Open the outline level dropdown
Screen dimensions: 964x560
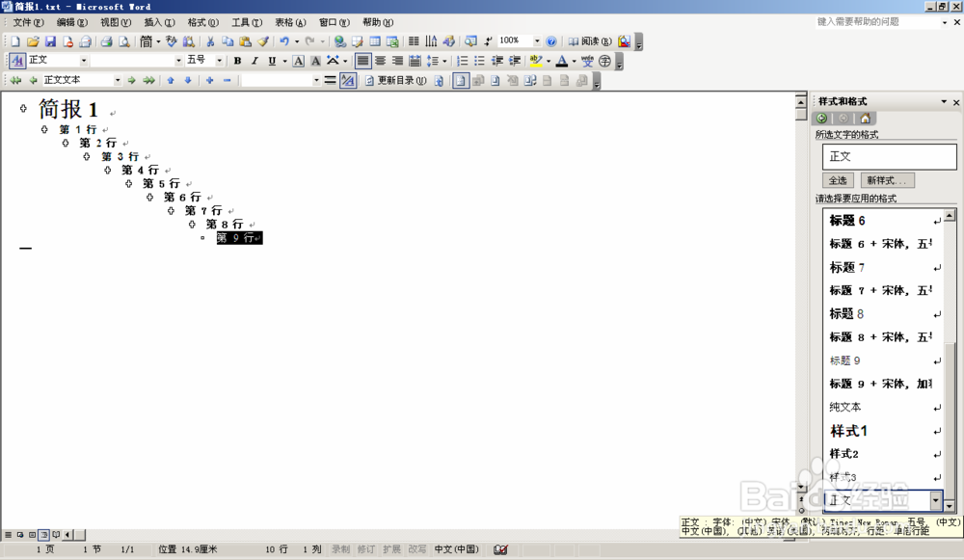pos(117,81)
